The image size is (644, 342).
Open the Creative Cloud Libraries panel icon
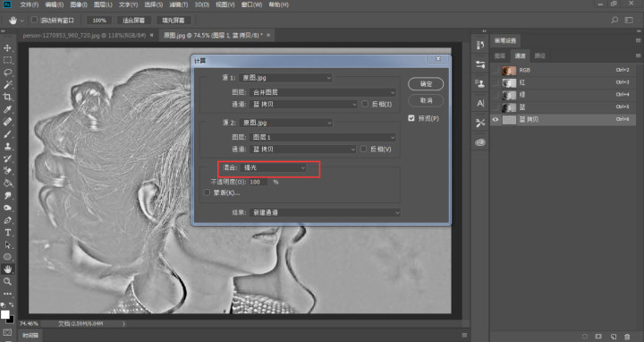tap(480, 142)
